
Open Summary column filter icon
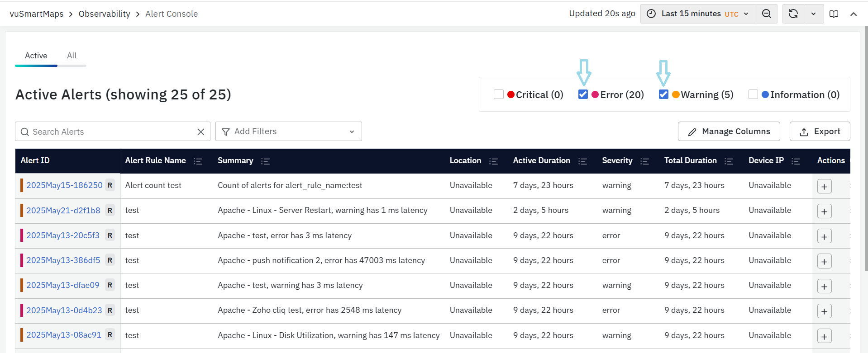coord(265,161)
